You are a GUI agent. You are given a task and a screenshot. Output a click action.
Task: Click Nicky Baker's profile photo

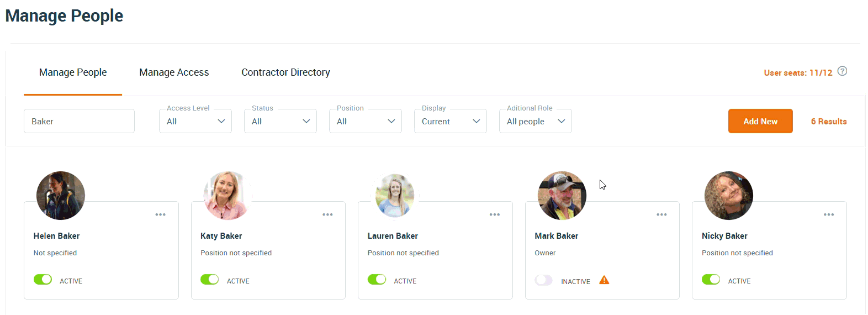pyautogui.click(x=728, y=196)
